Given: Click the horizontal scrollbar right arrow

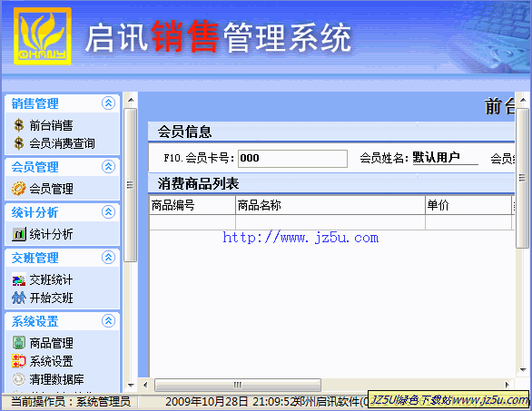Looking at the screenshot, I should (507, 385).
